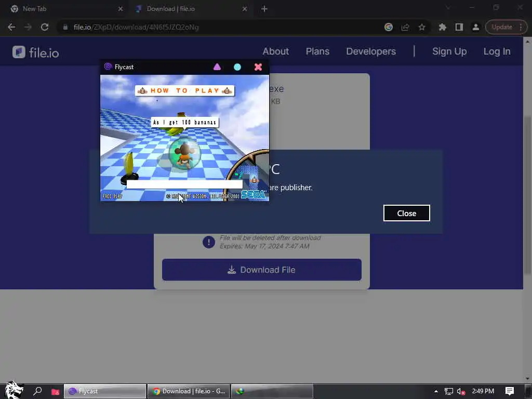This screenshot has height=399, width=532.
Task: Switch to Download | file.io Chrome taskbar item
Action: click(x=189, y=391)
